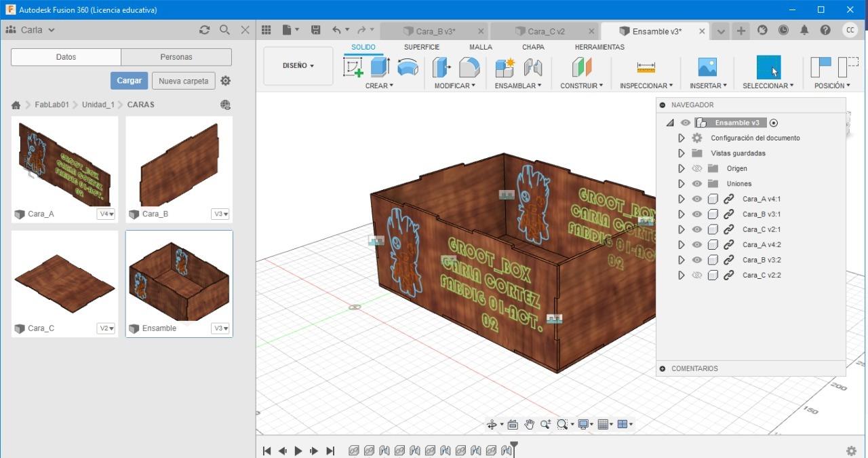Expand the Uniones folder in browser
868x458 pixels.
682,184
